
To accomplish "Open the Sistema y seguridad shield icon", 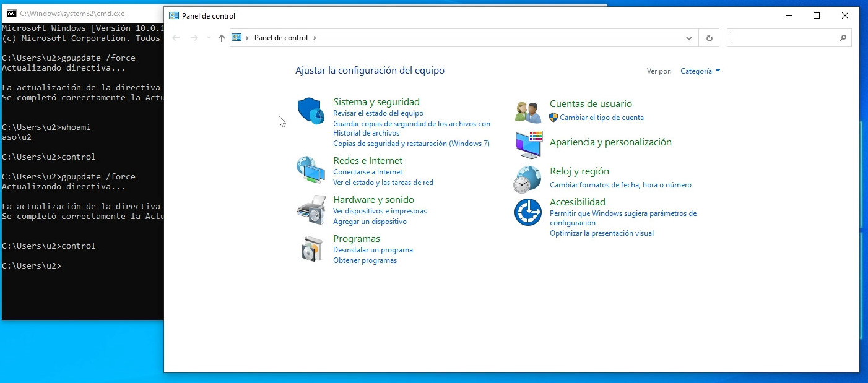I will [x=311, y=111].
